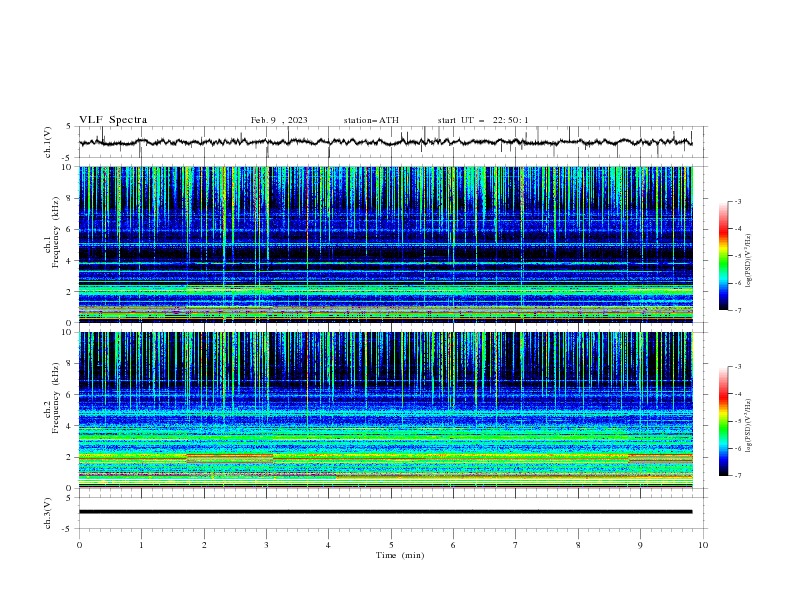Click time axis tick label "10"
The height and width of the screenshot is (612, 792).
point(703,545)
